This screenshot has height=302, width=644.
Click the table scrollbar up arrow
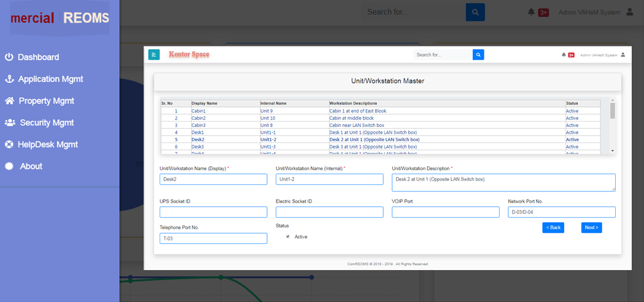coord(612,100)
